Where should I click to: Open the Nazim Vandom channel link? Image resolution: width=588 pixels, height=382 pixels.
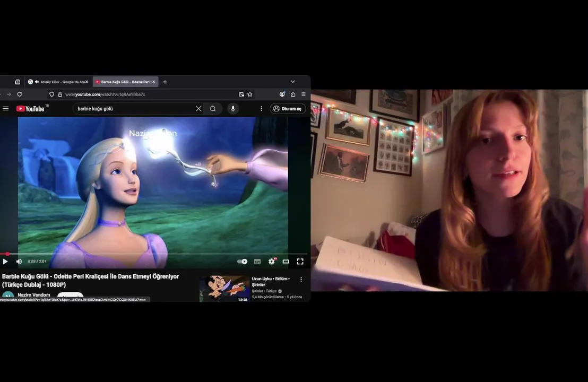[34, 295]
